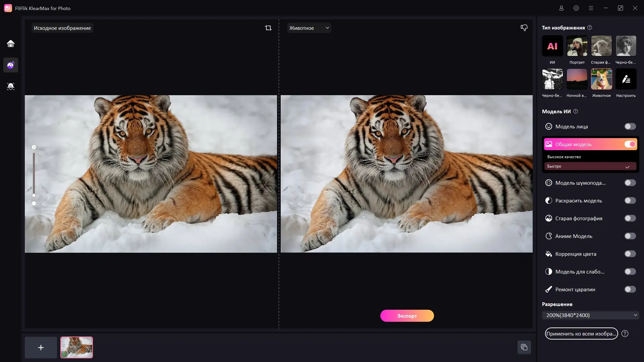Select the AI image type icon
The image size is (644, 362).
tap(552, 46)
